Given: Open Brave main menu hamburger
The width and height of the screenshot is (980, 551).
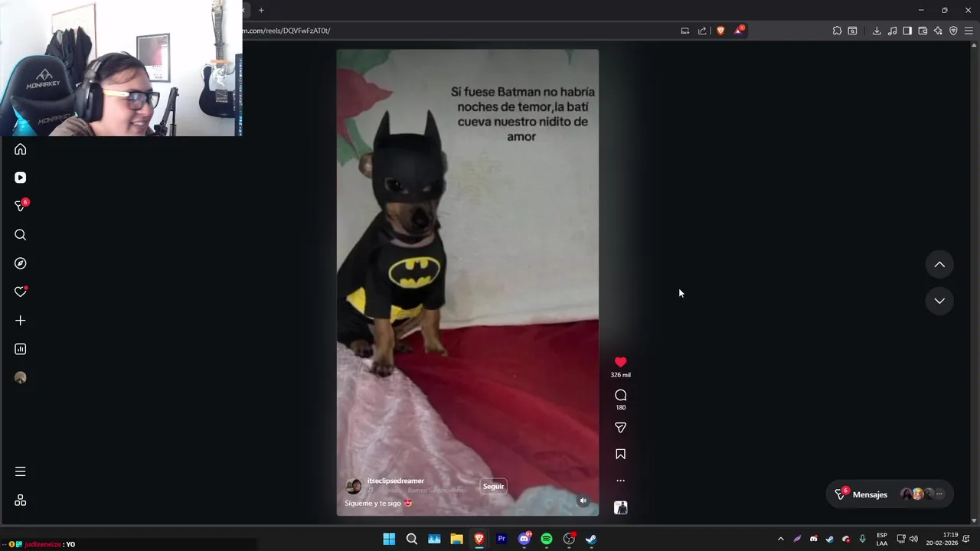Looking at the screenshot, I should point(969,31).
